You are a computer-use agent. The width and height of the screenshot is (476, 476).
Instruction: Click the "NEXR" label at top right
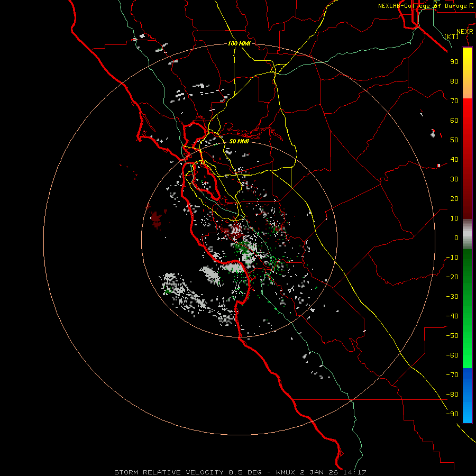pyautogui.click(x=465, y=32)
